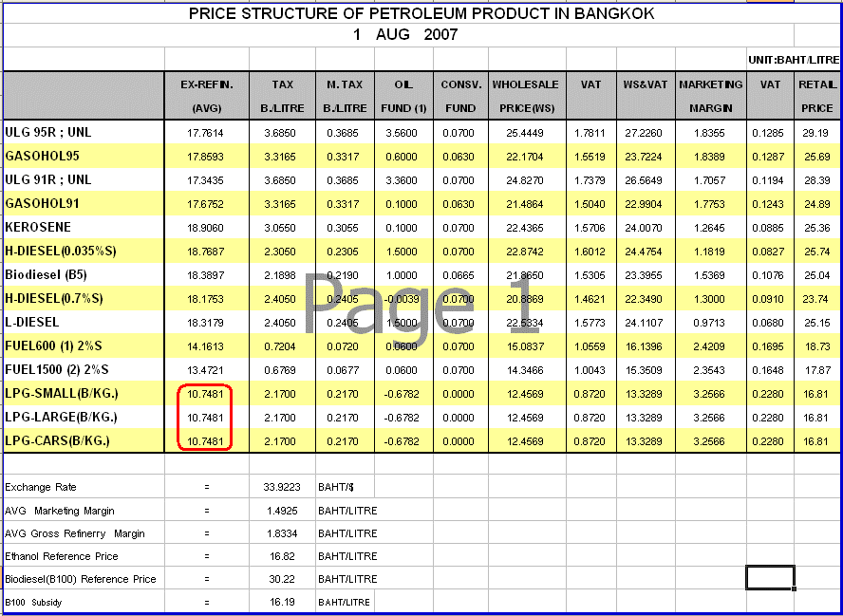843x616 pixels.
Task: Click the Exchange Rate value 33.9223
Action: point(282,488)
